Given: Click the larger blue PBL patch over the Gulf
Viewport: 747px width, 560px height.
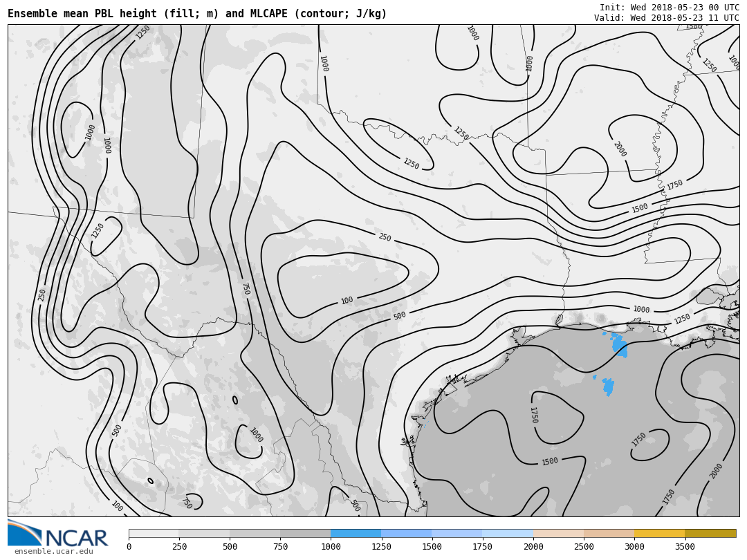Looking at the screenshot, I should pos(619,346).
